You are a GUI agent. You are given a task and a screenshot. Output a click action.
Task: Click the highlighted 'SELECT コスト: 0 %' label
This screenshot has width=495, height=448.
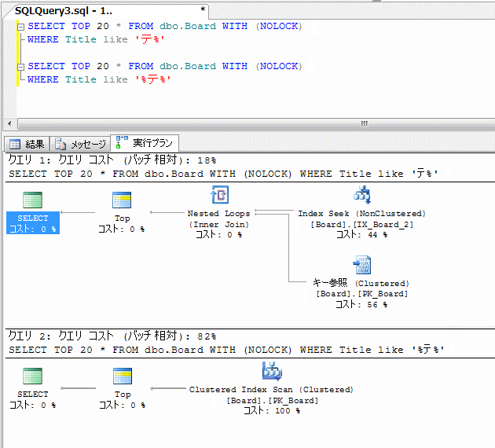tap(33, 223)
